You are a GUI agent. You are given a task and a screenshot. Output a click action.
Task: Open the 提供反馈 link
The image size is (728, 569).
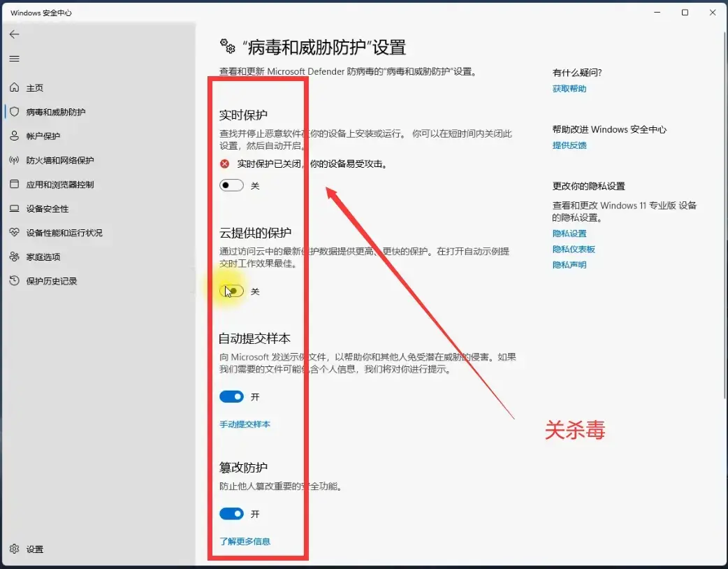(x=569, y=145)
